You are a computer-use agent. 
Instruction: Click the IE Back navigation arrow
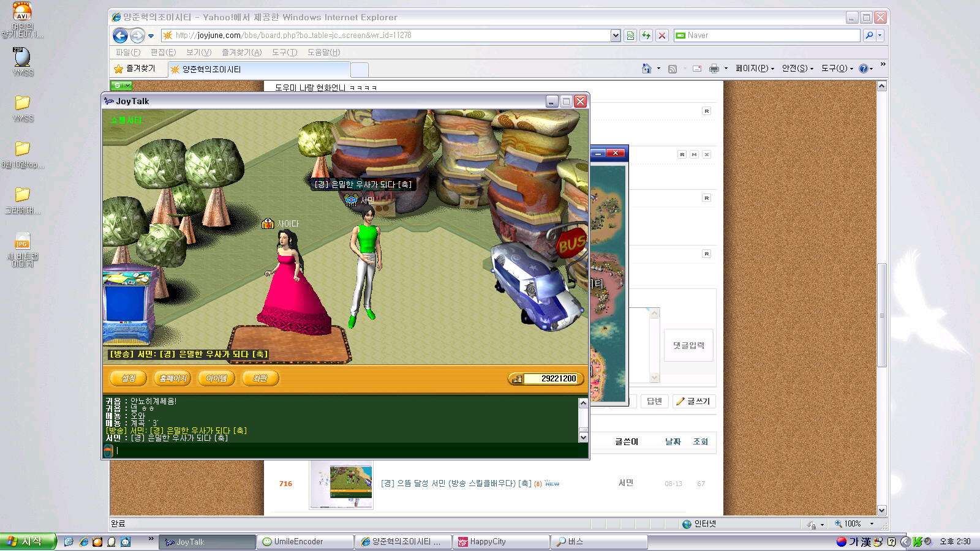pyautogui.click(x=121, y=36)
